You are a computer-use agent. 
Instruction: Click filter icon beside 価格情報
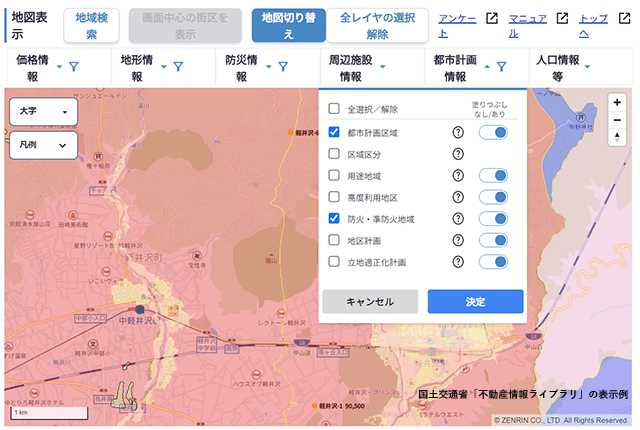(73, 67)
